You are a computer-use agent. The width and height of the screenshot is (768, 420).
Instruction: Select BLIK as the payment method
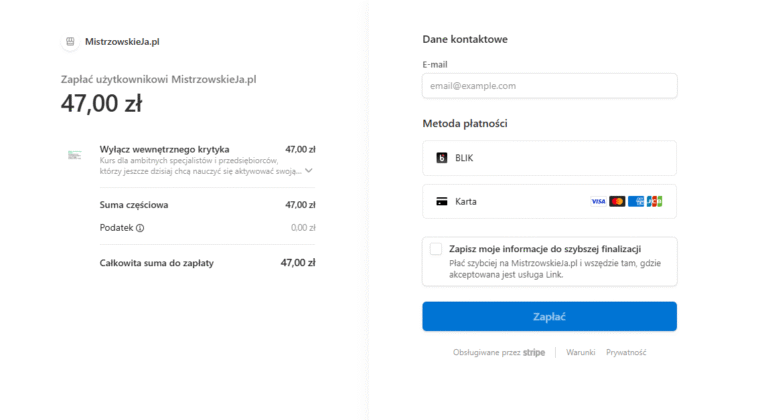click(x=549, y=158)
